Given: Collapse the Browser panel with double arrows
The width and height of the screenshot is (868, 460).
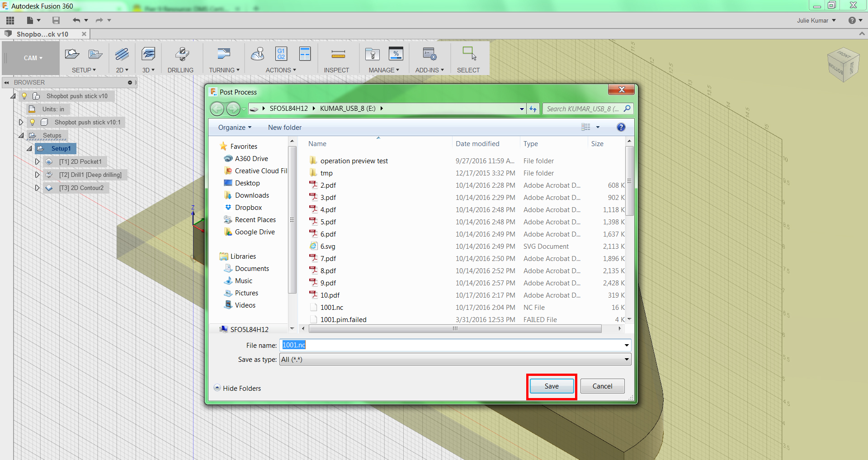Looking at the screenshot, I should 6,83.
